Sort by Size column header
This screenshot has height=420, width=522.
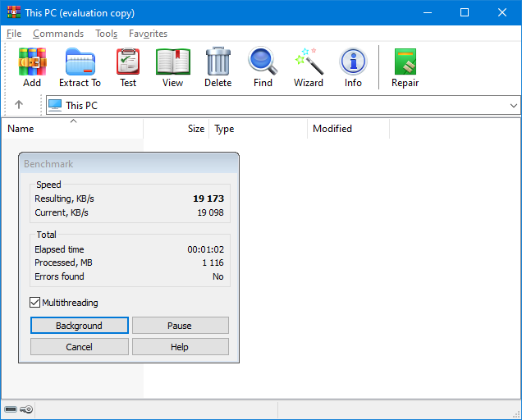176,129
